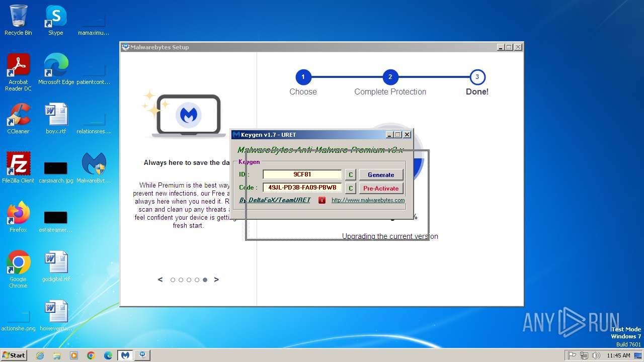Viewport: 644px width, 362px height.
Task: Select the patientcont desktop file
Action: (x=94, y=72)
